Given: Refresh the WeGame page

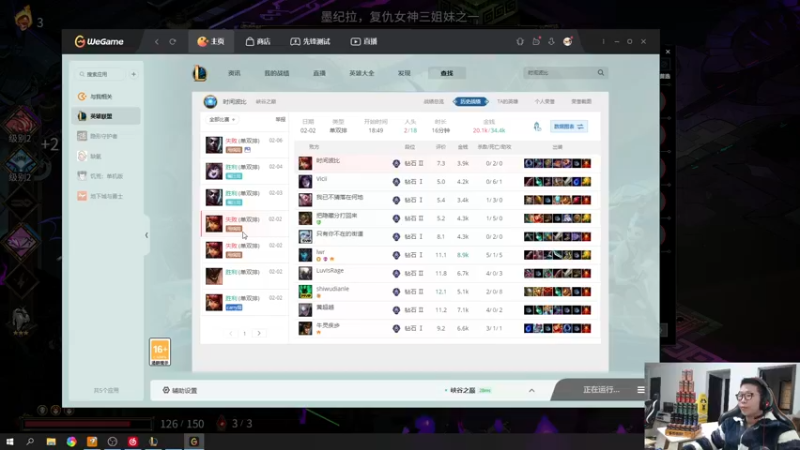Looking at the screenshot, I should (172, 42).
